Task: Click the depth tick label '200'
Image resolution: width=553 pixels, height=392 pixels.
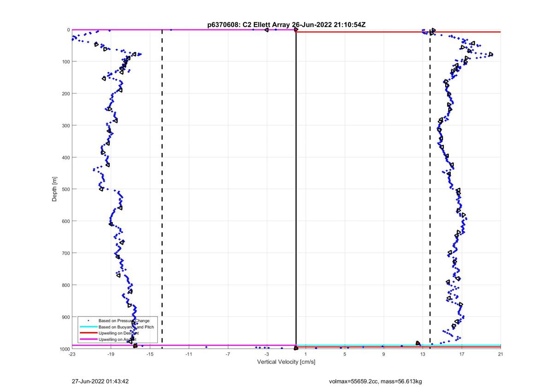Action: (x=65, y=94)
